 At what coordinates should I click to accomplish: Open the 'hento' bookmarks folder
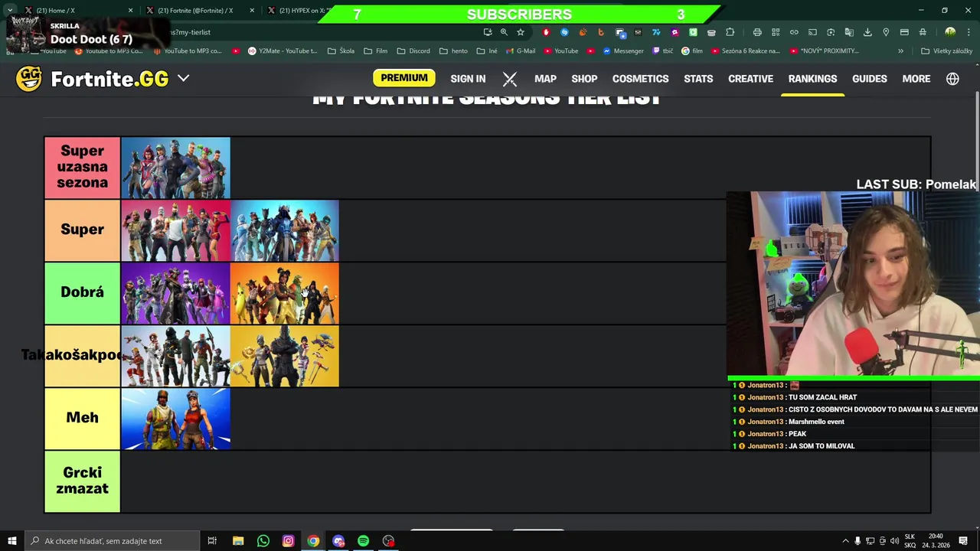(x=453, y=51)
